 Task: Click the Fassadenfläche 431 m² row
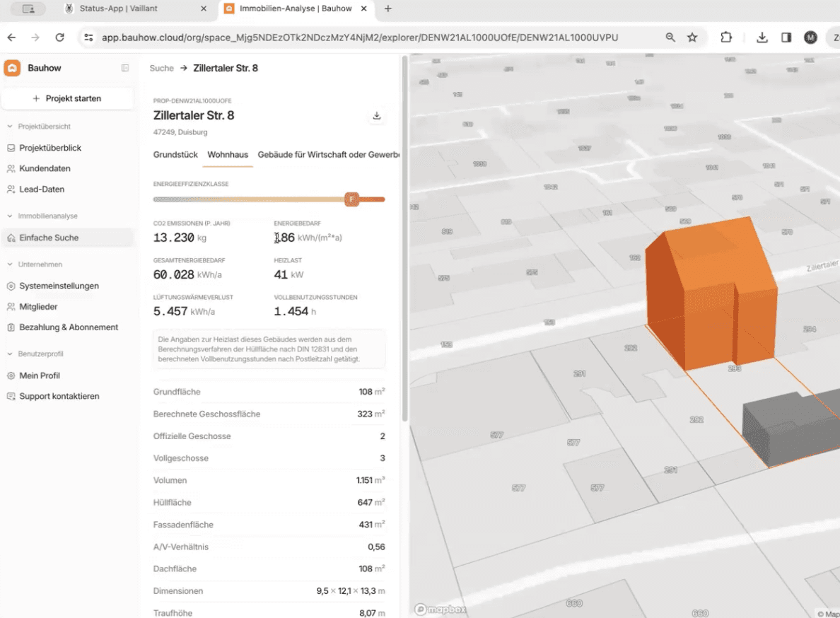coord(269,525)
